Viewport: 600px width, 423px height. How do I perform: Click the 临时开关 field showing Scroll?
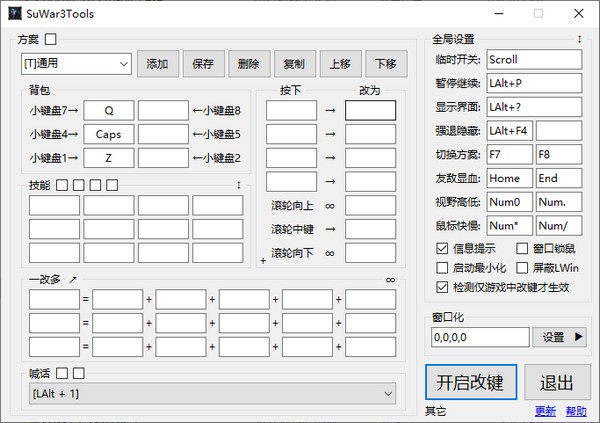tap(534, 60)
